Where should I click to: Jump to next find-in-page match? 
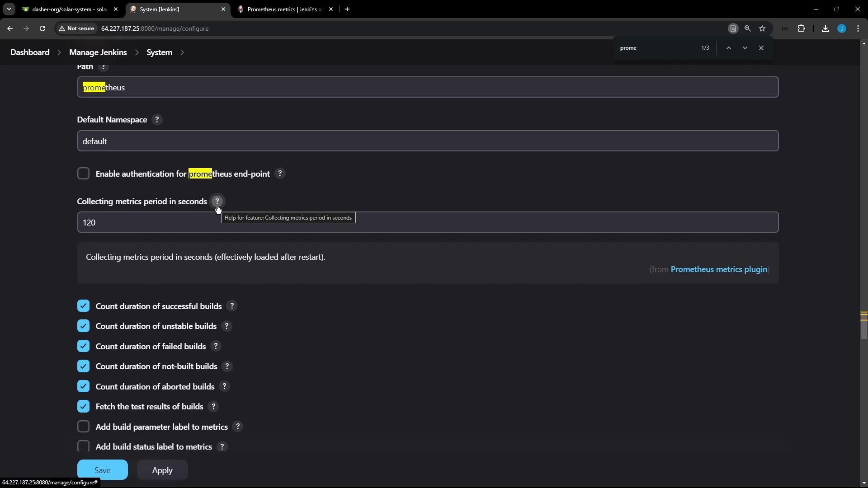[745, 48]
